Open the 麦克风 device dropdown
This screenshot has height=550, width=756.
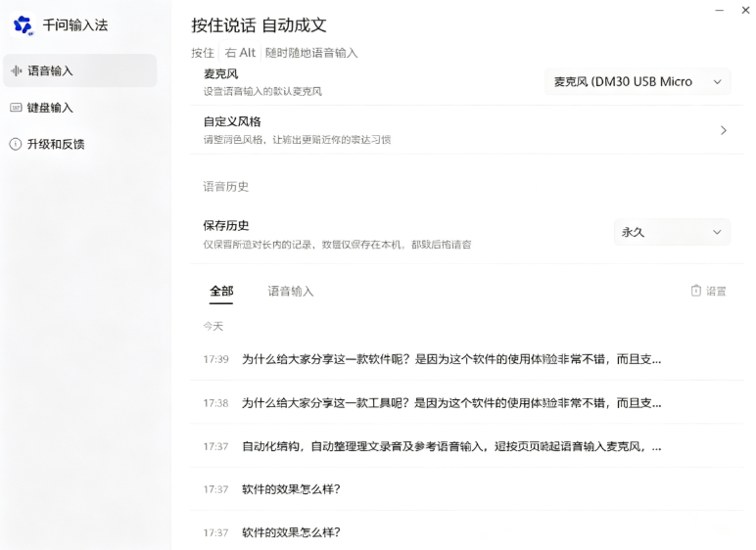coord(638,82)
